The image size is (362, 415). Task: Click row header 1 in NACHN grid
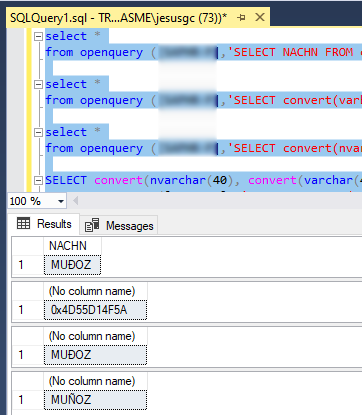point(28,265)
